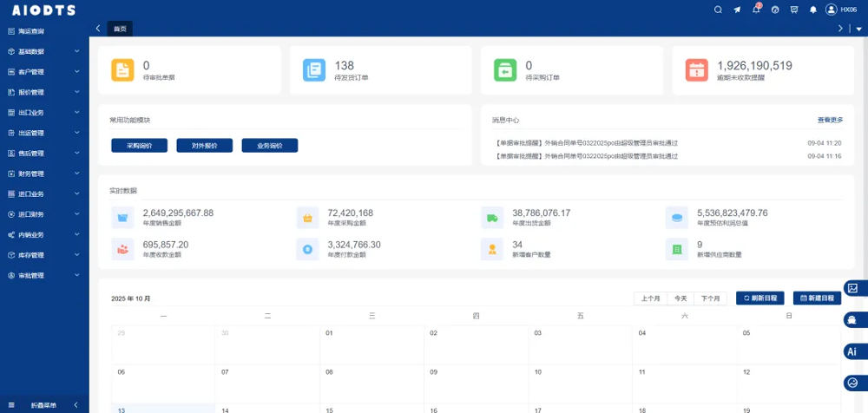The width and height of the screenshot is (868, 413).
Task: Click the presentation chart board icon
Action: pos(794,10)
